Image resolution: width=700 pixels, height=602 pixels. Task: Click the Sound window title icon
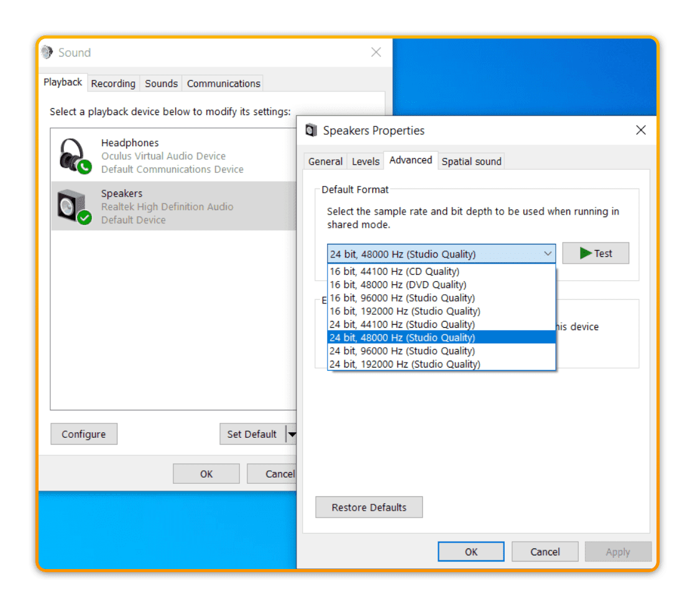47,52
